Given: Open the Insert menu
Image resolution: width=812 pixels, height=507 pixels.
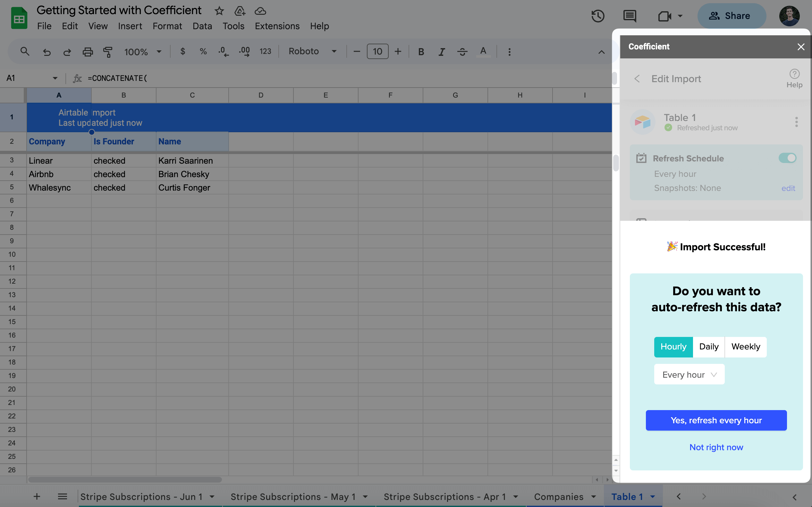Looking at the screenshot, I should (x=130, y=26).
